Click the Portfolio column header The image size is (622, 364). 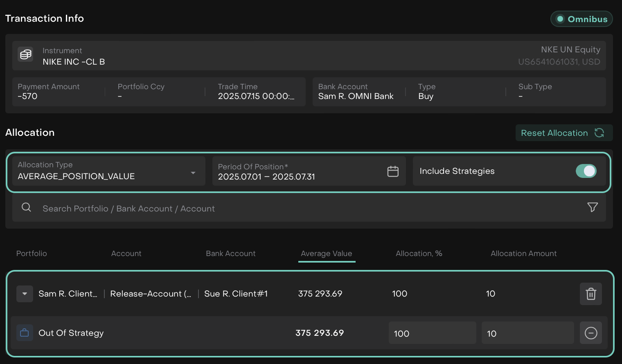tap(32, 254)
